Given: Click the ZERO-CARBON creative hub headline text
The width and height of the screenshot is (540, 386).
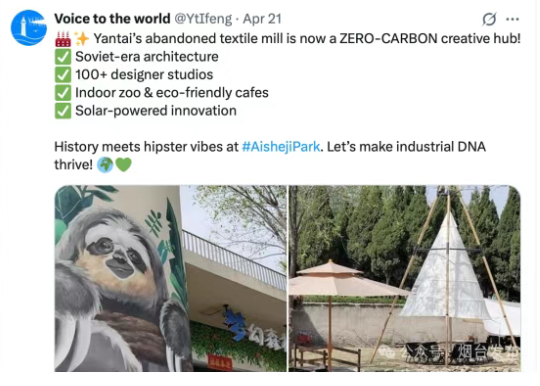Looking at the screenshot, I should coord(430,39).
